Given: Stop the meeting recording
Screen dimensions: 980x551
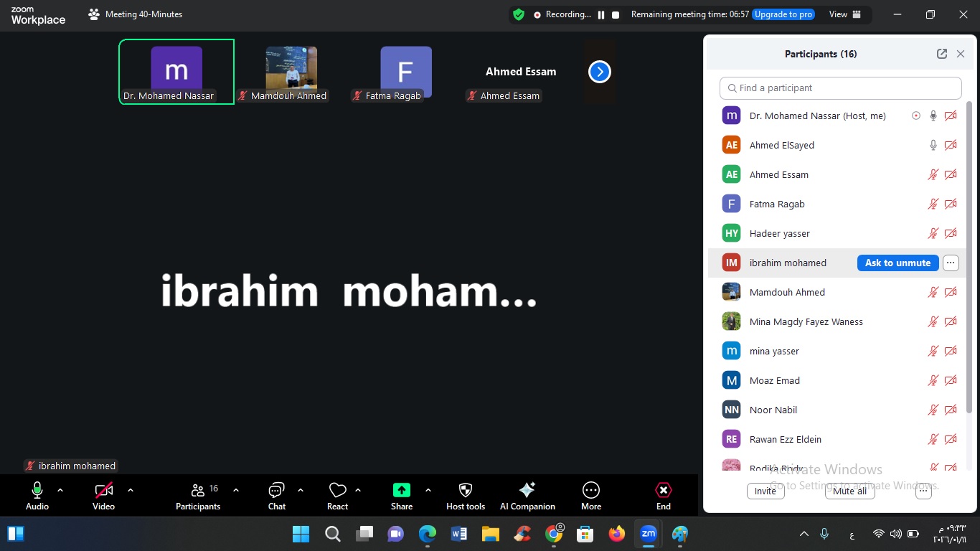Looking at the screenshot, I should 616,14.
